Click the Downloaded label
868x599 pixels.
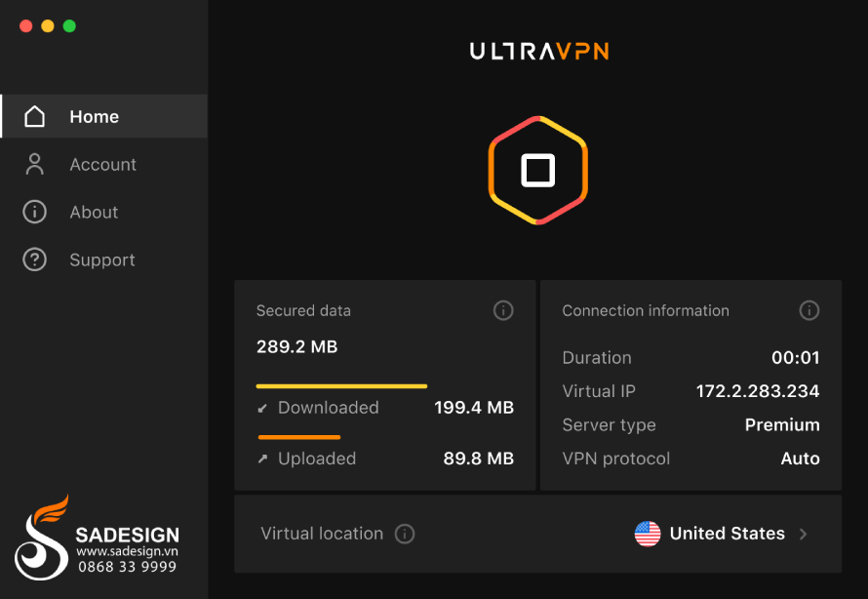click(x=329, y=408)
